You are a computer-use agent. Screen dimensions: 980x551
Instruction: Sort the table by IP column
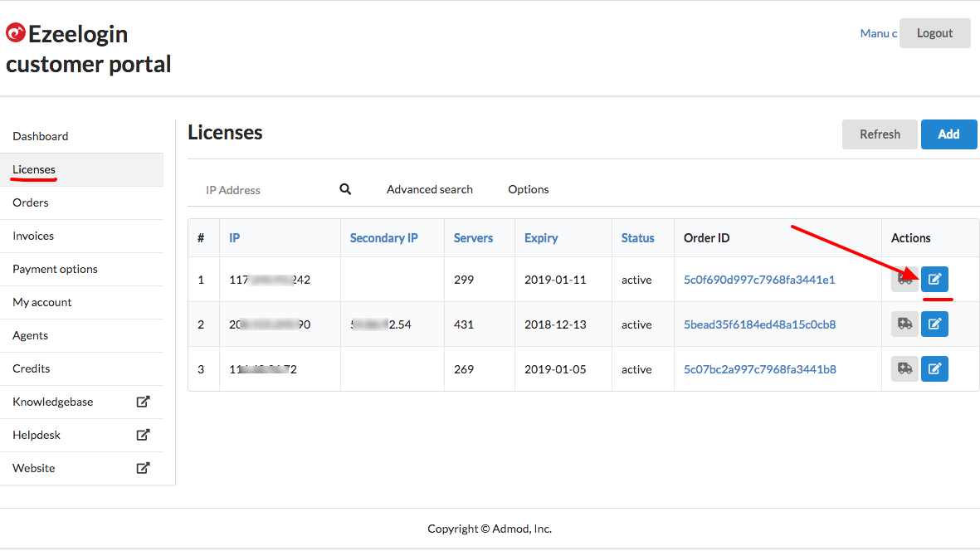[234, 238]
